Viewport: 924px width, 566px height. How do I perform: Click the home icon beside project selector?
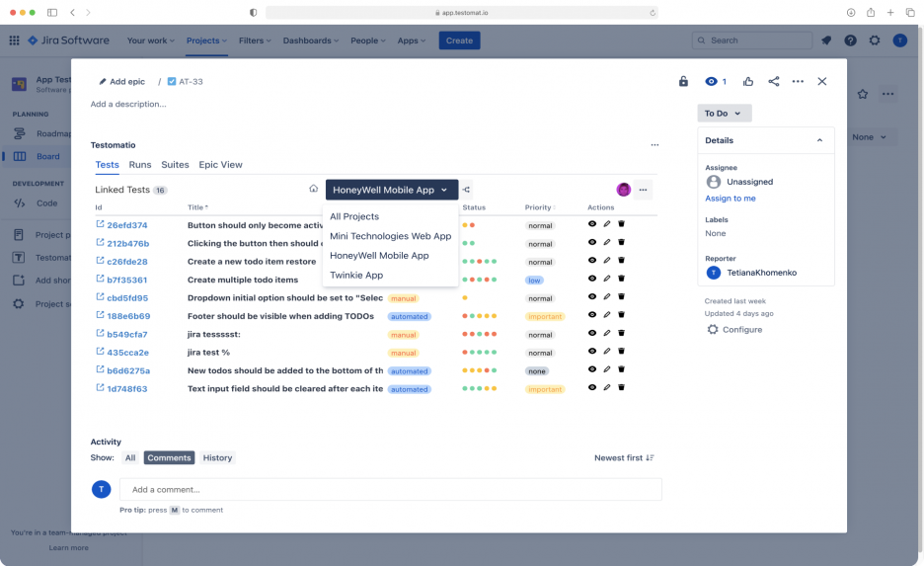(314, 189)
